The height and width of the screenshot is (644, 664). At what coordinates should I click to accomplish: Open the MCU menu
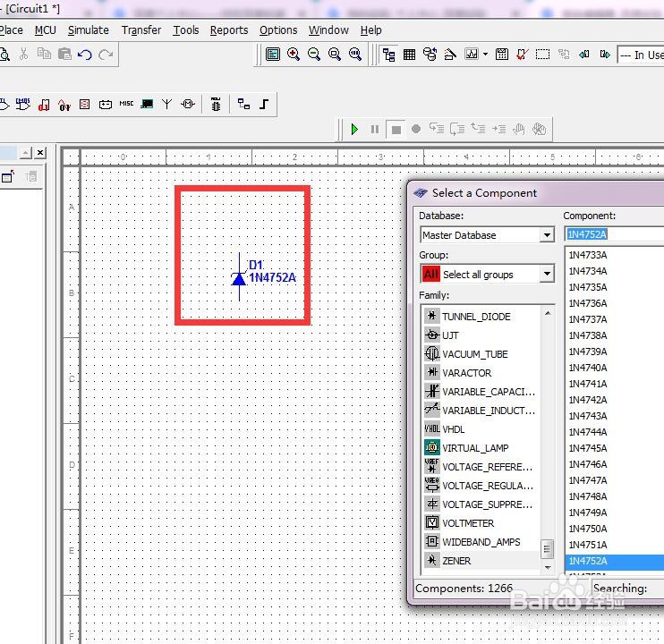46,30
